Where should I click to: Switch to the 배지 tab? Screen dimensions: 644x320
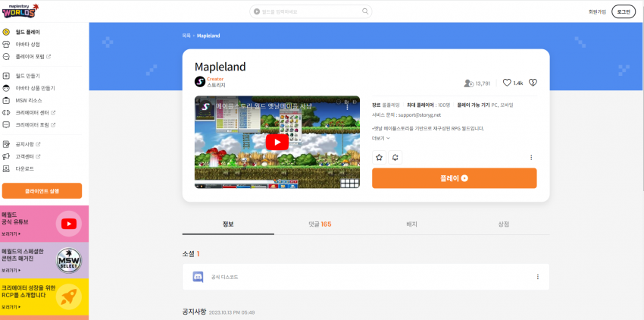pyautogui.click(x=412, y=224)
